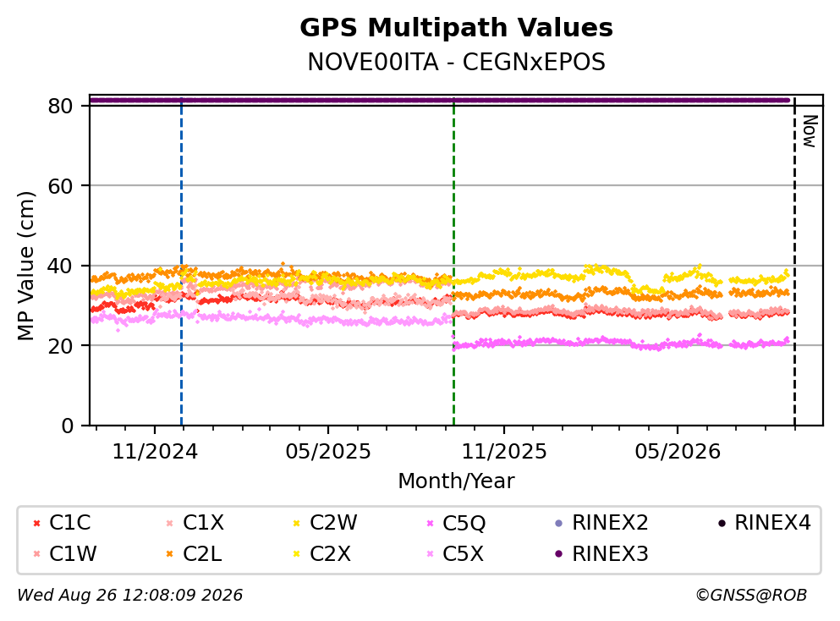Click the C5Q magenta legend marker
This screenshot has width=840, height=621.
click(430, 523)
